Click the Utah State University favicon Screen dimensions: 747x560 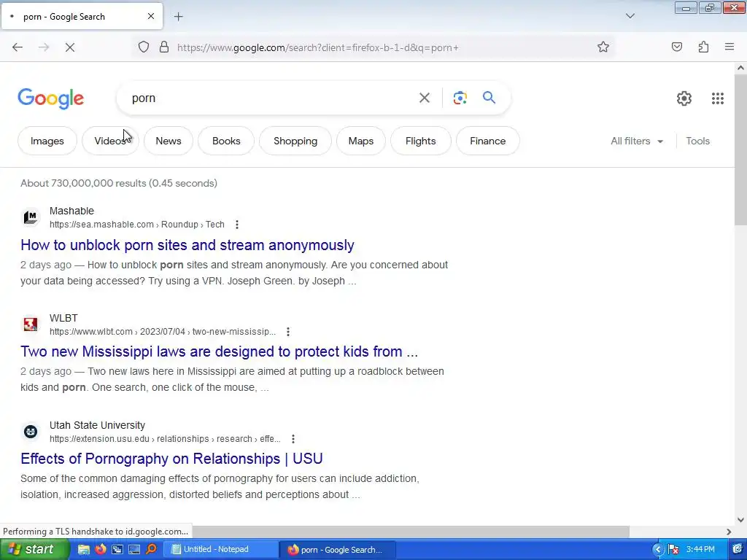click(x=31, y=432)
